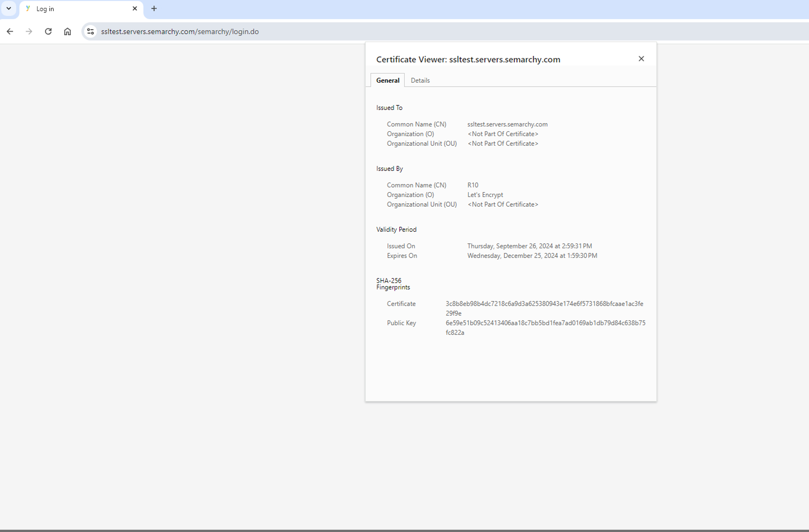Click the forward navigation arrow

tap(29, 31)
